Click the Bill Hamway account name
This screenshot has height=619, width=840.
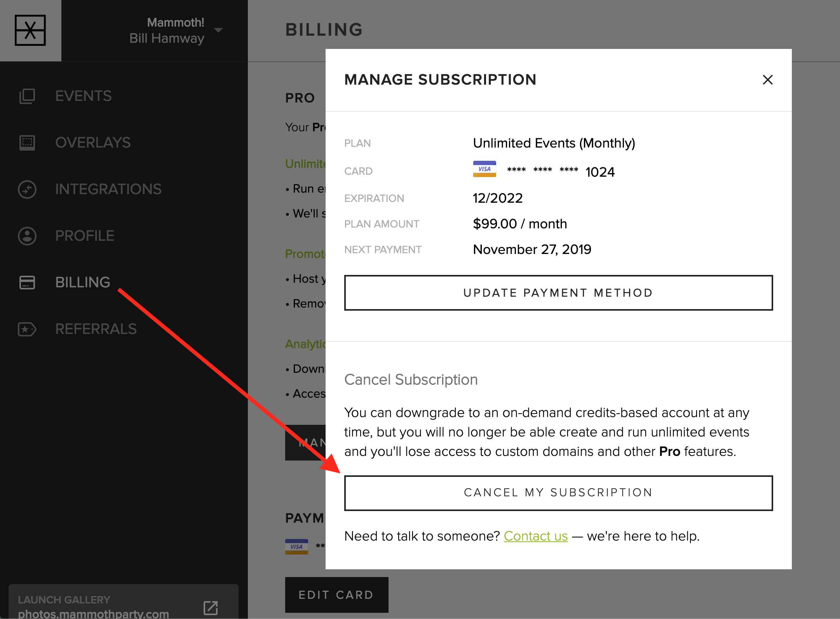(x=167, y=38)
